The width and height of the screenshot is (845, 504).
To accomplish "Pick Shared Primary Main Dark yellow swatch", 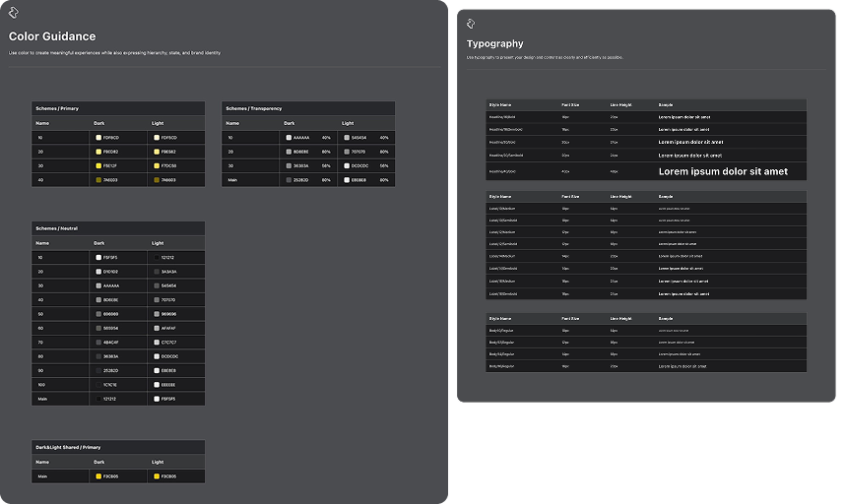I will click(x=98, y=476).
